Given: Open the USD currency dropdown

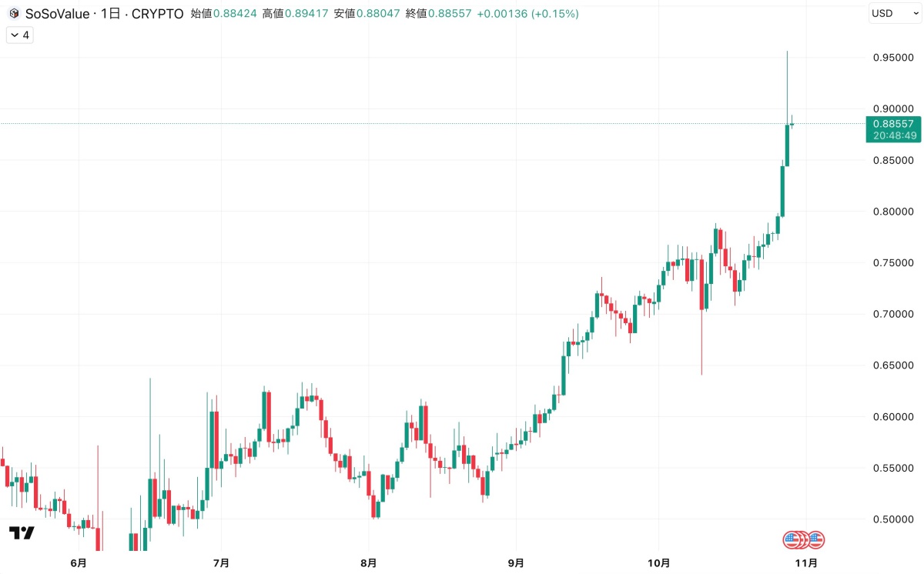Looking at the screenshot, I should [891, 13].
